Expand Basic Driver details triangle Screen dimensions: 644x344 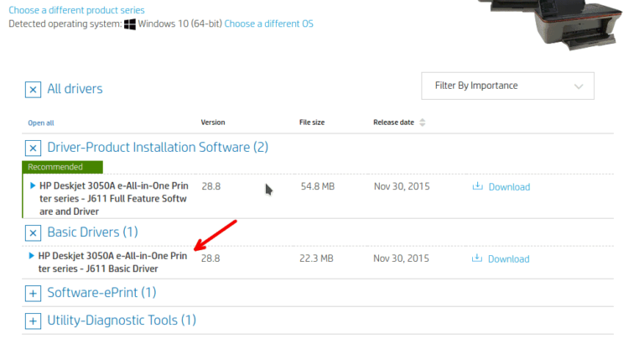(x=33, y=255)
